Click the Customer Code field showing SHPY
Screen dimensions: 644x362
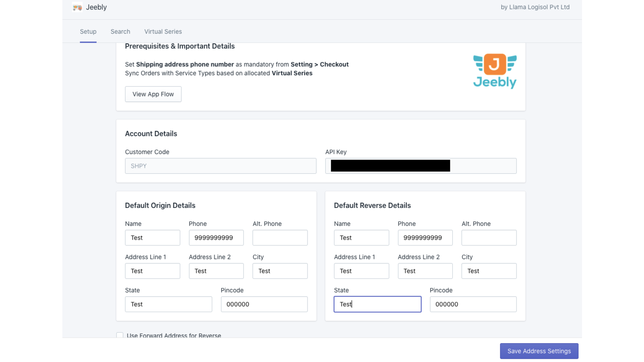click(x=220, y=166)
